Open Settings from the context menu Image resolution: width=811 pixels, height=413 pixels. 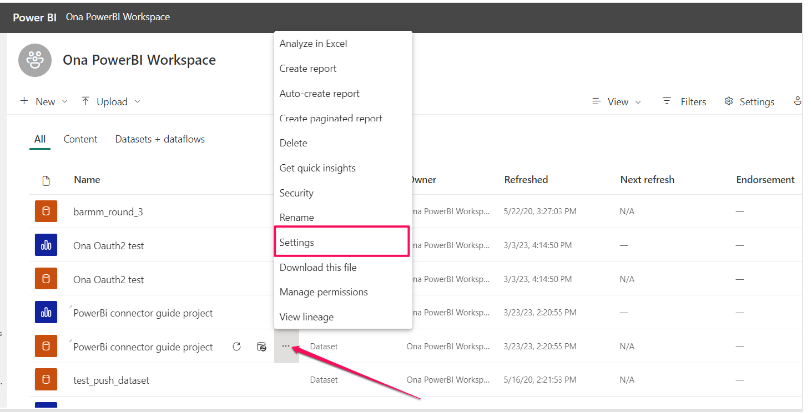(342, 242)
